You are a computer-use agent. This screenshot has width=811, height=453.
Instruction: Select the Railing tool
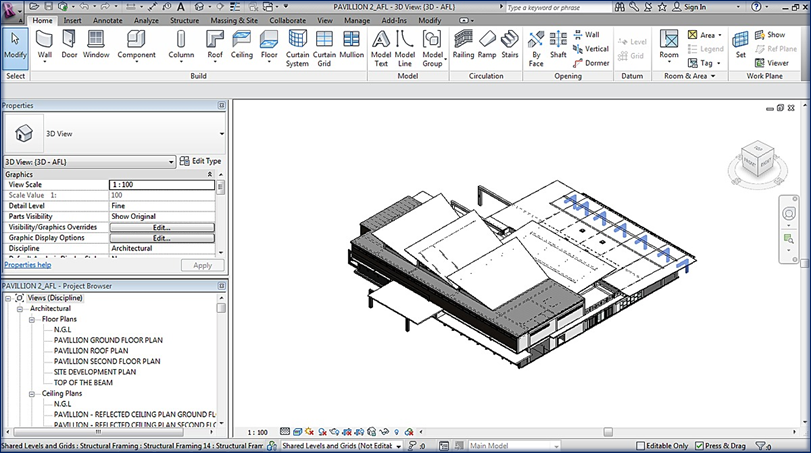(463, 43)
